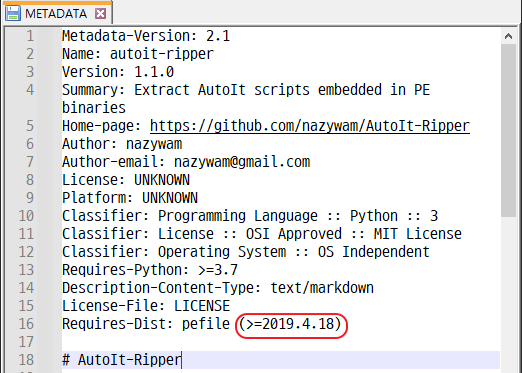This screenshot has height=373, width=522.
Task: Click the text 'Requires-Python: >=3.7'
Action: (150, 270)
